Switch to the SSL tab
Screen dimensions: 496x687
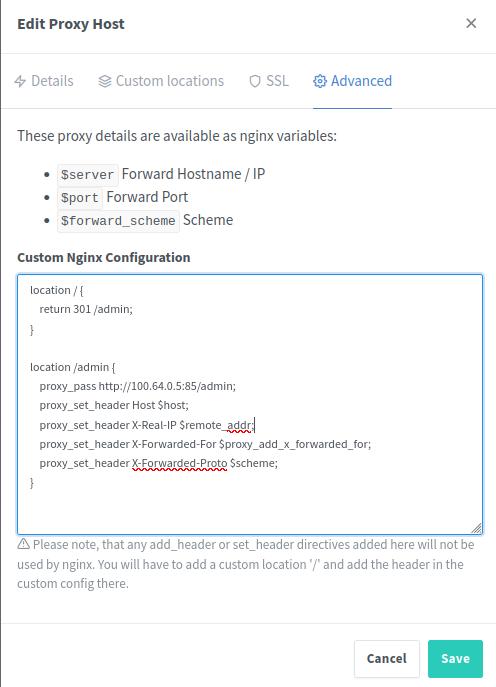pos(269,81)
